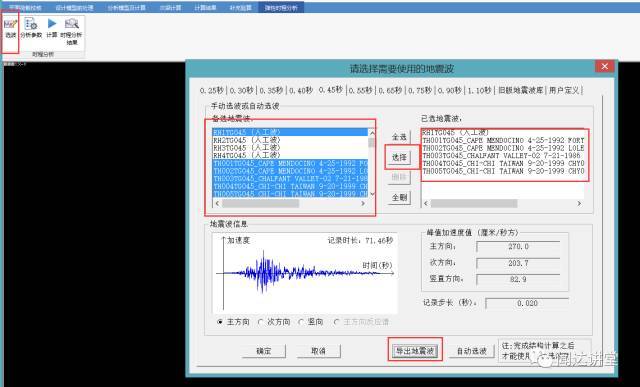Screen dimensions: 640x387
Task: Switch to the 0.45秒 tab
Action: click(x=331, y=90)
